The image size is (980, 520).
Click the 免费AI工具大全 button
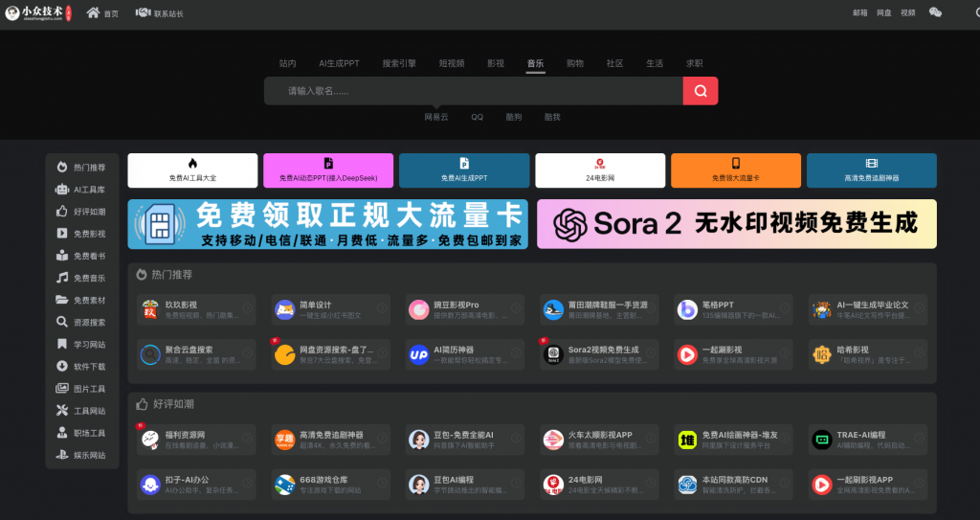point(192,170)
